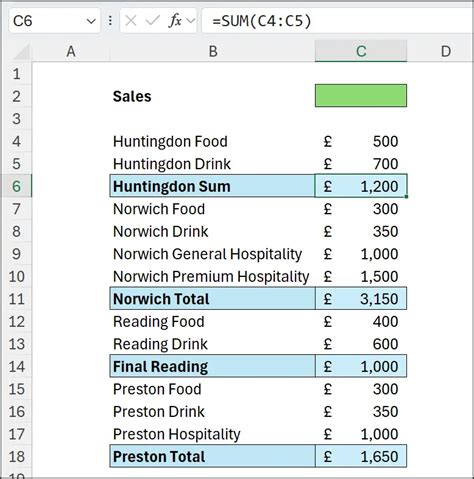Click the 1,200 Huntingdon Sum value

click(x=361, y=186)
